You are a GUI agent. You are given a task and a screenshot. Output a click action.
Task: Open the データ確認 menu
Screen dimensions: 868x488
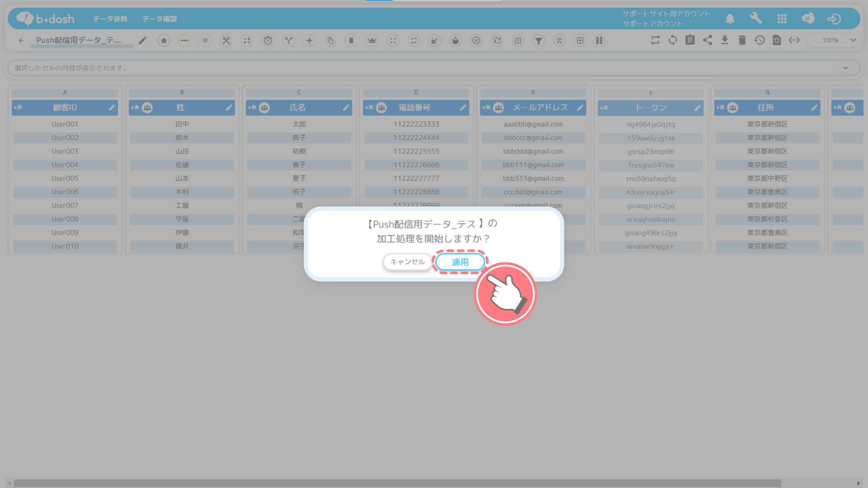[x=159, y=19]
